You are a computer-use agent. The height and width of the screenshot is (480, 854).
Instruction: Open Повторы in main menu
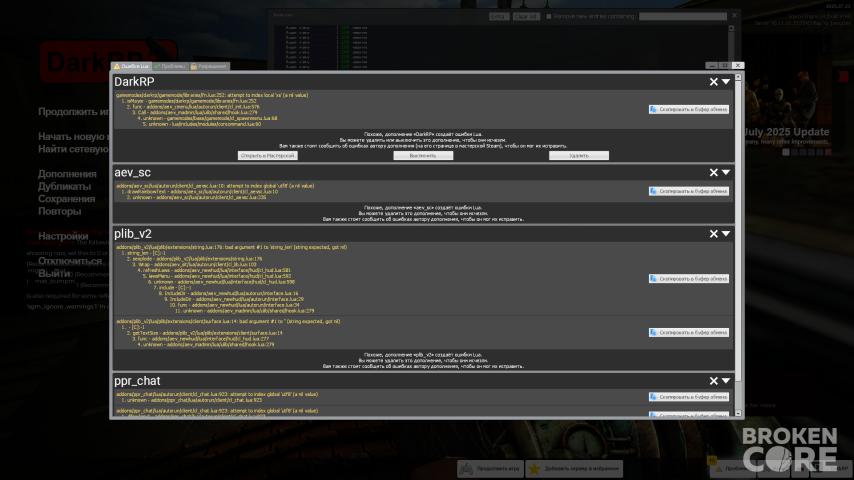coord(59,211)
